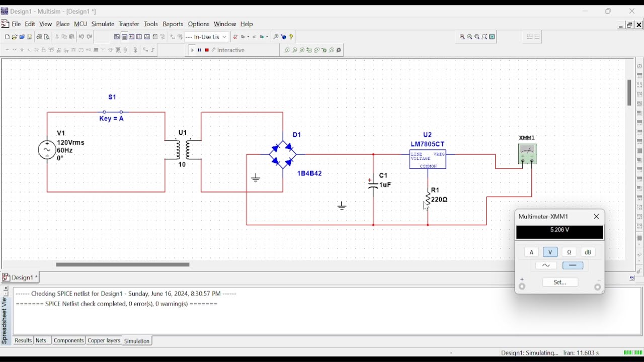
Task: Select the settings gear probe icon
Action: click(339, 50)
